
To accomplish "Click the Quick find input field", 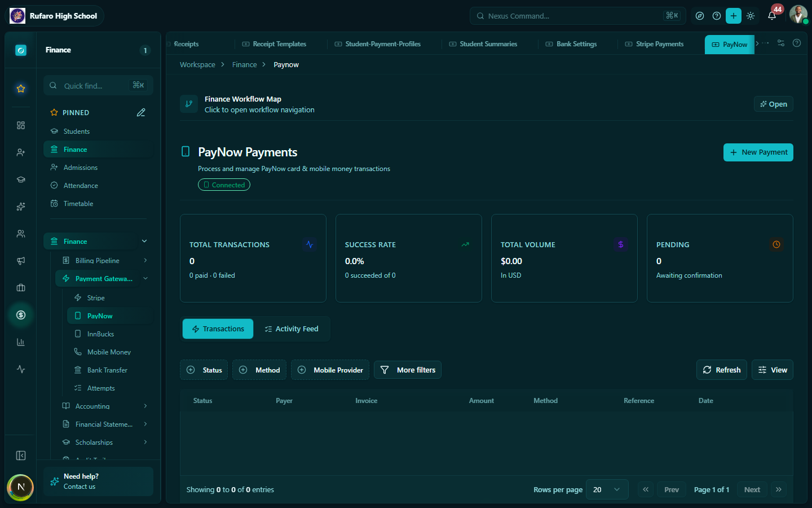I will pyautogui.click(x=98, y=86).
